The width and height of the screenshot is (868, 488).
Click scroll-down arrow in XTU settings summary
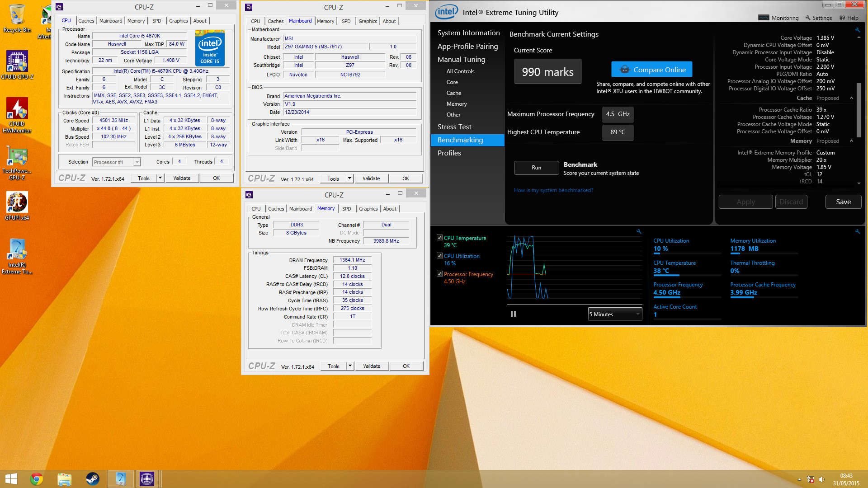(859, 183)
